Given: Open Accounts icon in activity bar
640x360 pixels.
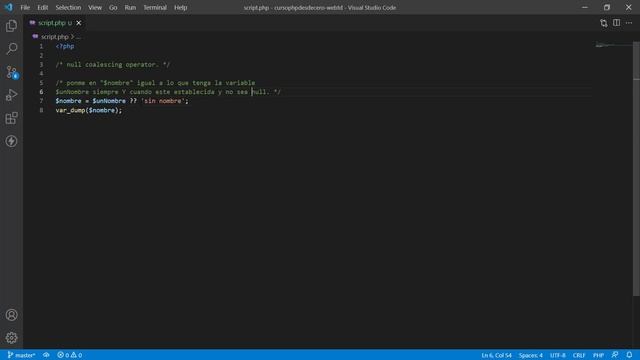Looking at the screenshot, I should tap(11, 315).
